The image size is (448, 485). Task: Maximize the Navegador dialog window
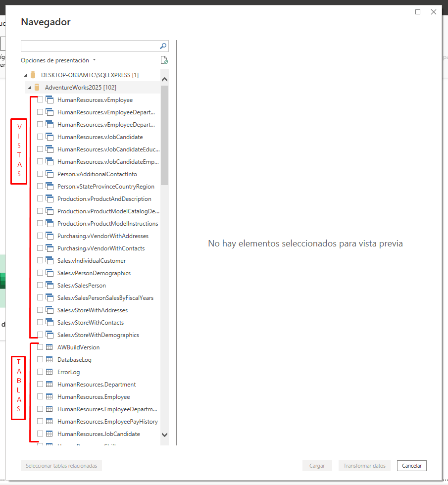click(x=418, y=12)
